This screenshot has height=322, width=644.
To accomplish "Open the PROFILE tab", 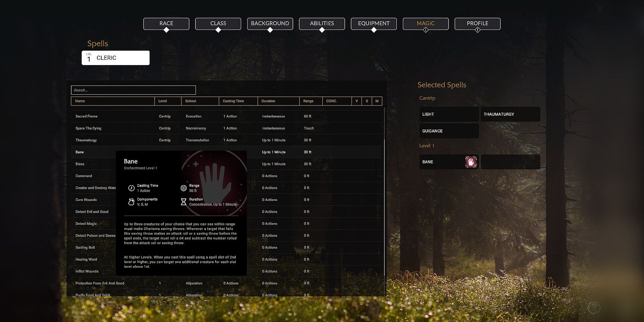I will point(478,23).
